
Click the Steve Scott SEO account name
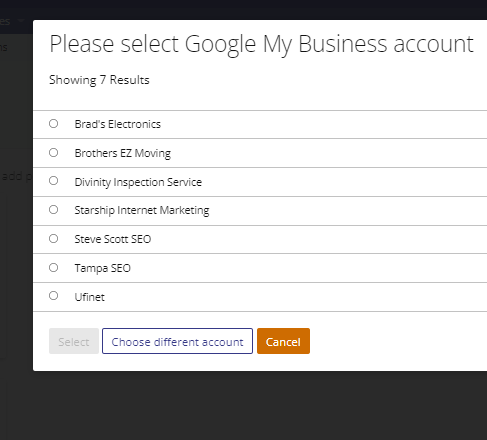pyautogui.click(x=113, y=239)
